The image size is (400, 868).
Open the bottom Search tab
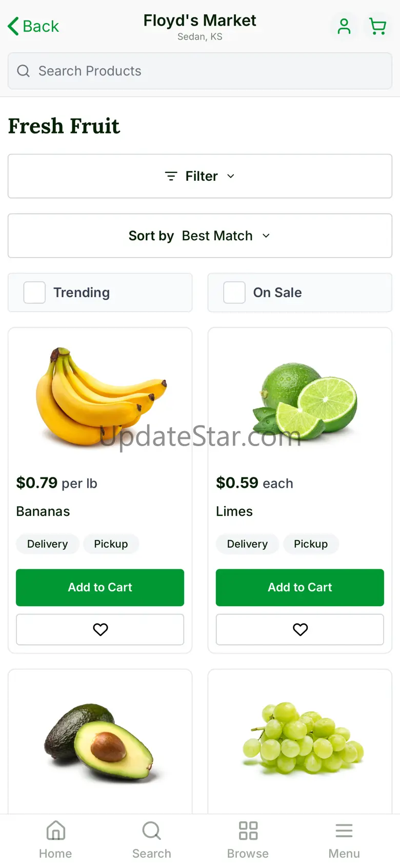[x=152, y=840]
